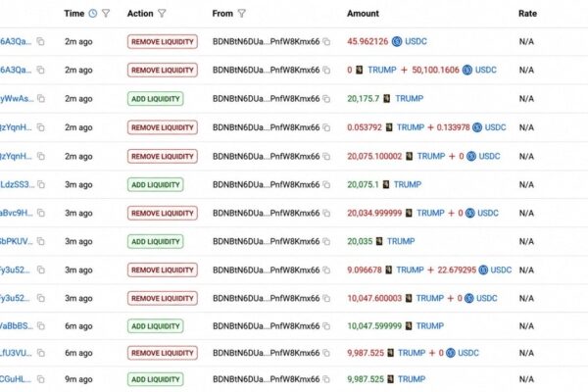Copy the yWwAs transaction signature
The width and height of the screenshot is (588, 392).
click(41, 99)
